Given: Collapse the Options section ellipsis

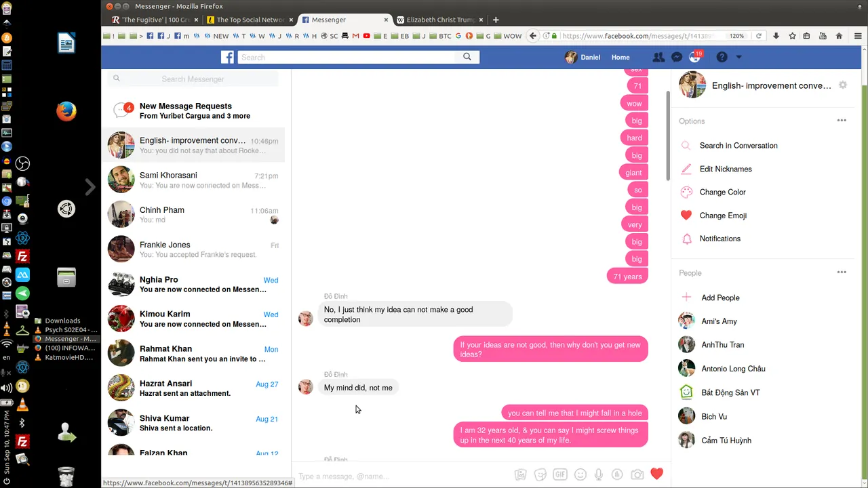Looking at the screenshot, I should click(842, 121).
